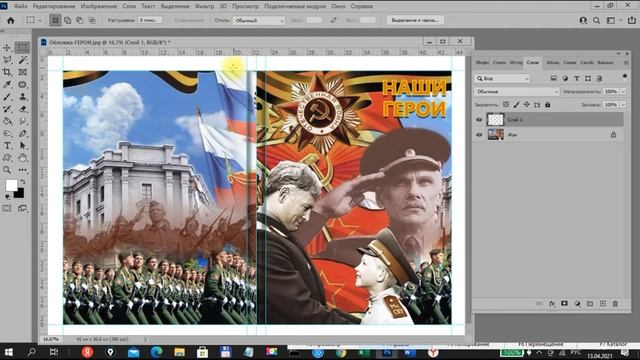Image resolution: width=640 pixels, height=360 pixels.
Task: Select the Path Selection arrow tool
Action: (x=22, y=146)
